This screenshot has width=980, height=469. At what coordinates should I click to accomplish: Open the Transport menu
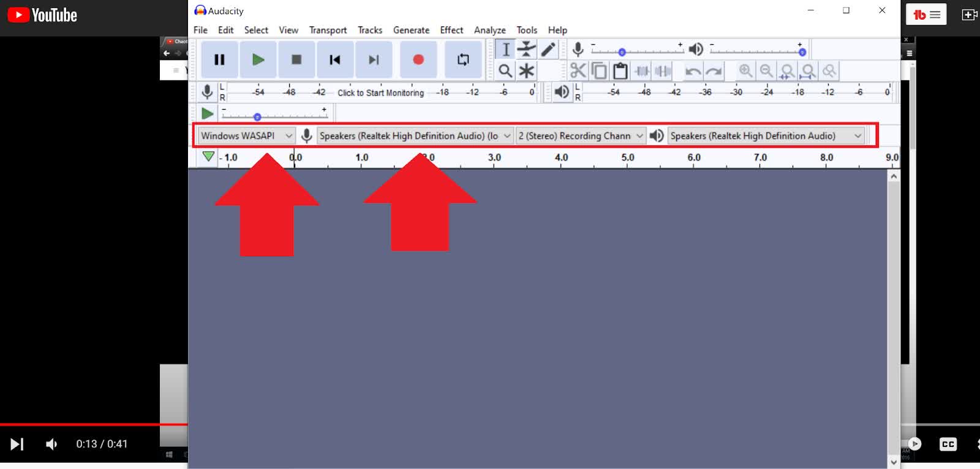click(x=328, y=30)
